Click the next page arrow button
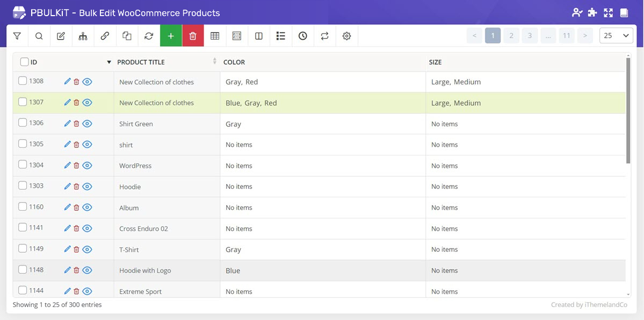 [x=585, y=36]
